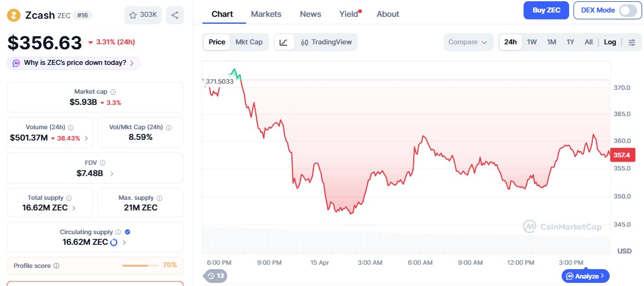Select the line chart icon
This screenshot has height=286, width=644.
(x=284, y=42)
